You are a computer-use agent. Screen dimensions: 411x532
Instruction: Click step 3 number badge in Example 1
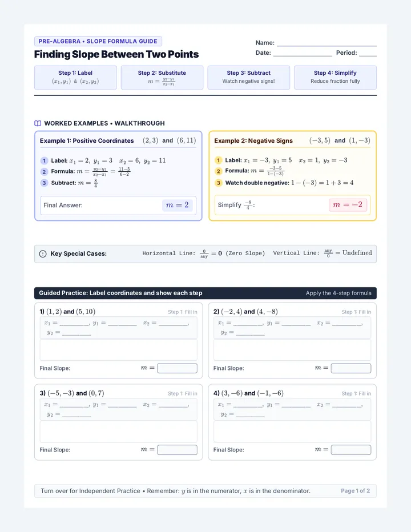tap(44, 183)
